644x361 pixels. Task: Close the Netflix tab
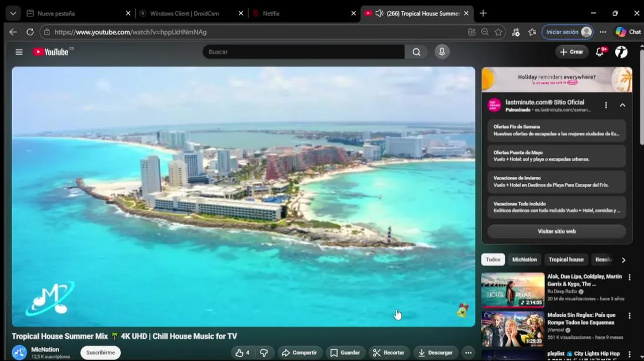click(x=354, y=14)
